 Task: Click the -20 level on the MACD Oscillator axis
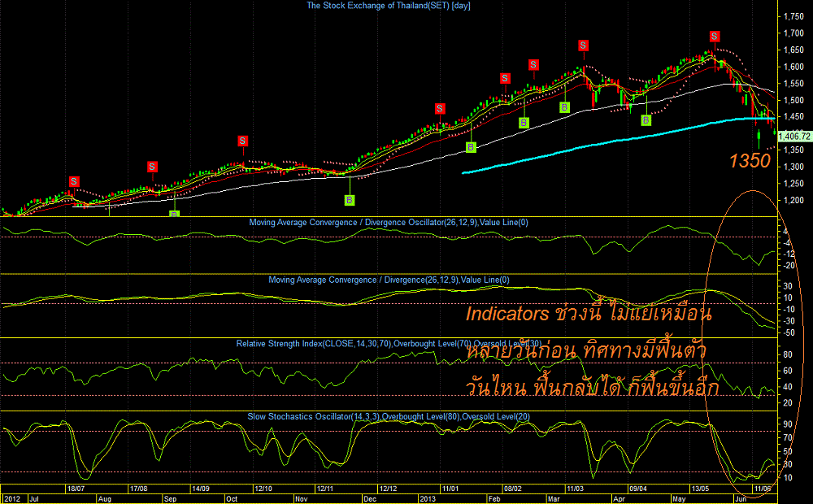tap(789, 266)
